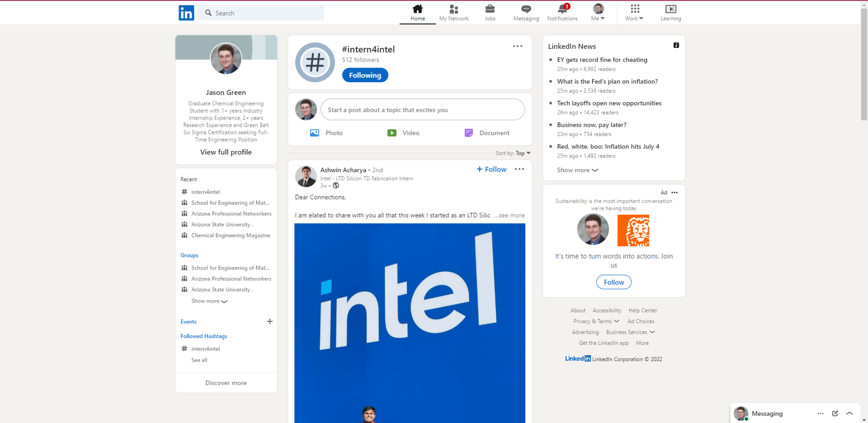The height and width of the screenshot is (423, 868).
Task: Click the compose new message icon
Action: pos(835,413)
